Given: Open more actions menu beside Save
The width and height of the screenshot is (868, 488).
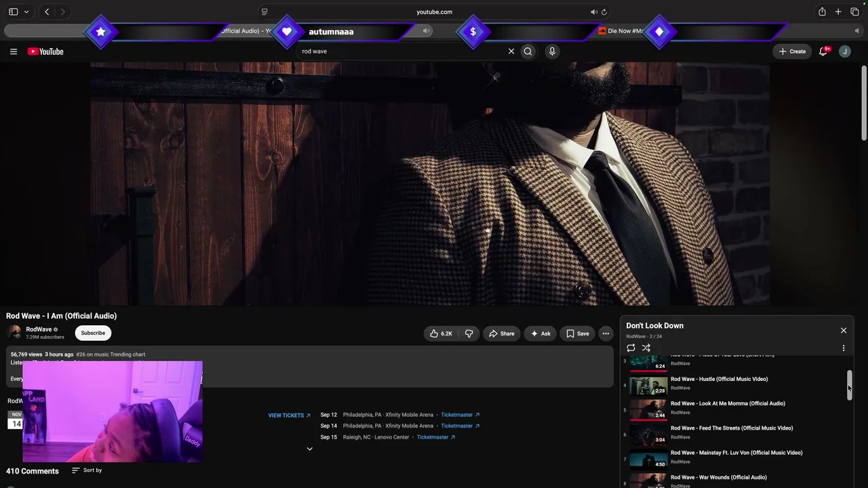Looking at the screenshot, I should (x=606, y=333).
